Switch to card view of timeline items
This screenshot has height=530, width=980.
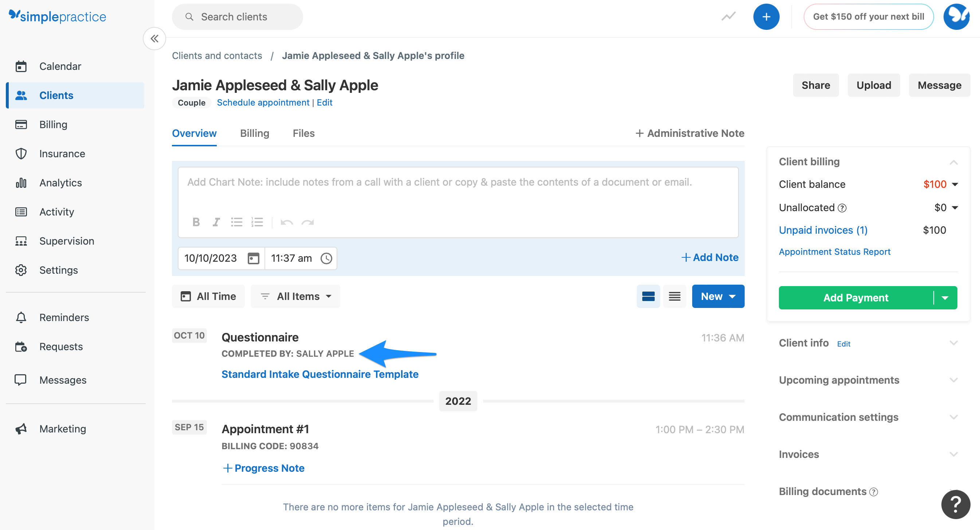(648, 296)
